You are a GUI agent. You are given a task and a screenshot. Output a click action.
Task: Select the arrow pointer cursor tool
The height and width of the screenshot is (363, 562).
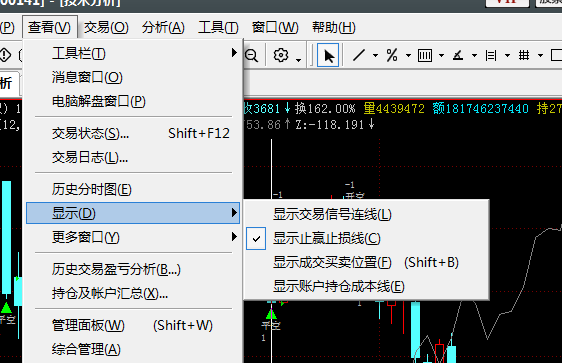coord(328,56)
